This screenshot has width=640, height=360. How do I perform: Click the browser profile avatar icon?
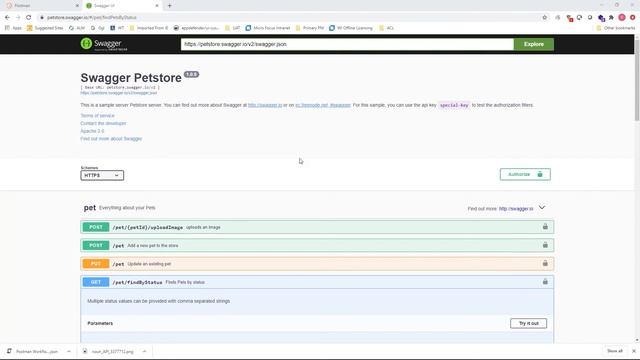click(622, 18)
